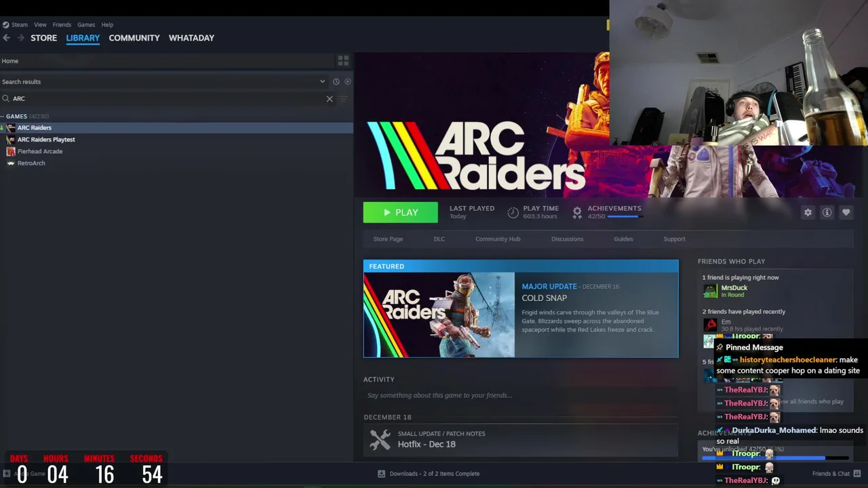The height and width of the screenshot is (488, 868).
Task: Go back using the navigation arrow
Action: 6,38
